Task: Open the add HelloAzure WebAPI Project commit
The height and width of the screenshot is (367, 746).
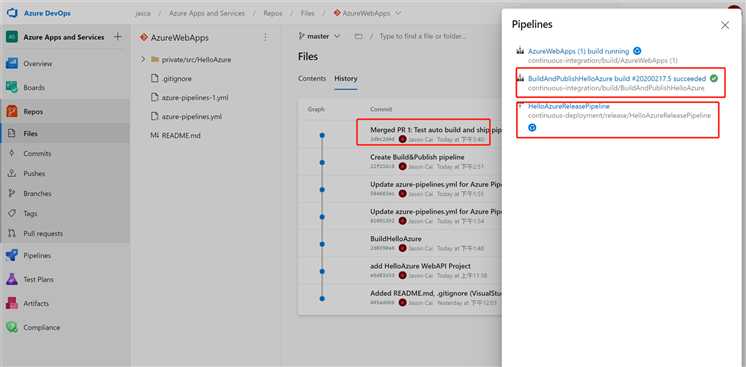Action: pyautogui.click(x=420, y=266)
